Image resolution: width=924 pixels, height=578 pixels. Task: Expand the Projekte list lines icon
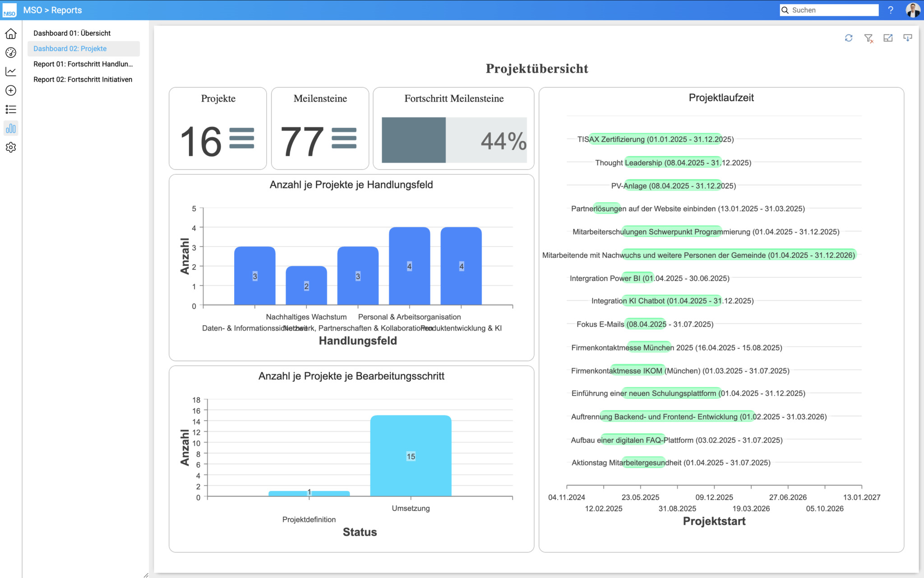pyautogui.click(x=242, y=138)
